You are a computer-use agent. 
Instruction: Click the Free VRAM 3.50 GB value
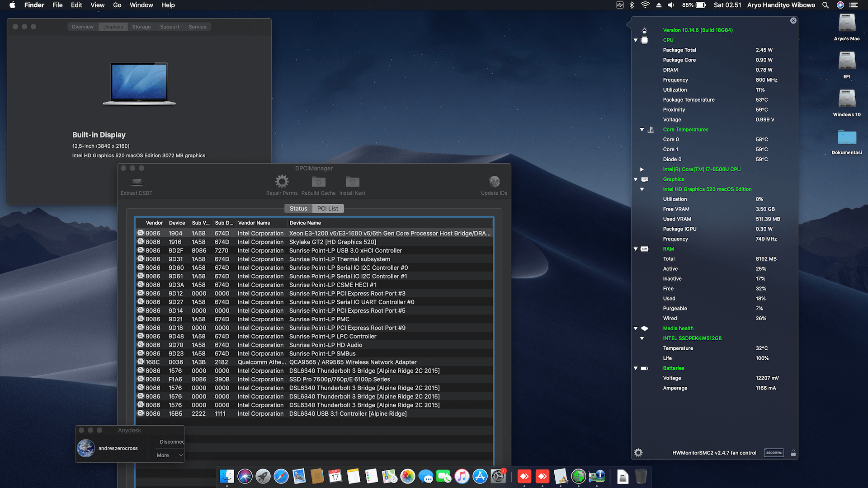click(x=765, y=209)
